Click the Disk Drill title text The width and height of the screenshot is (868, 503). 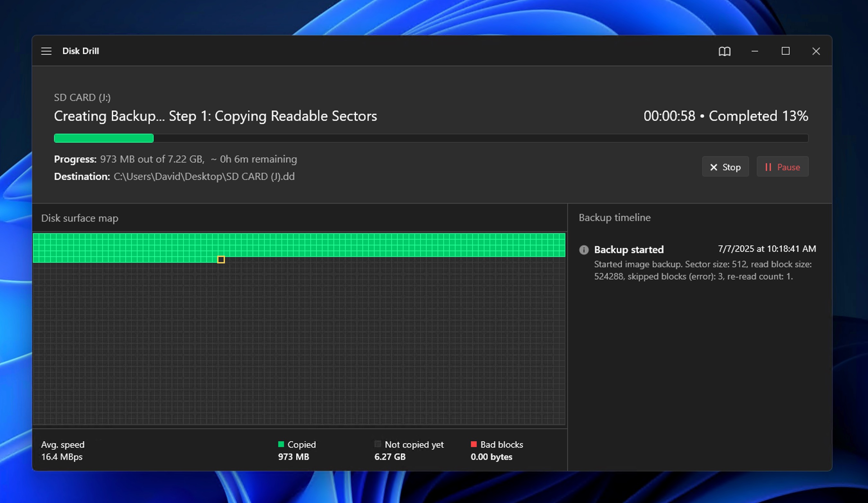(80, 51)
